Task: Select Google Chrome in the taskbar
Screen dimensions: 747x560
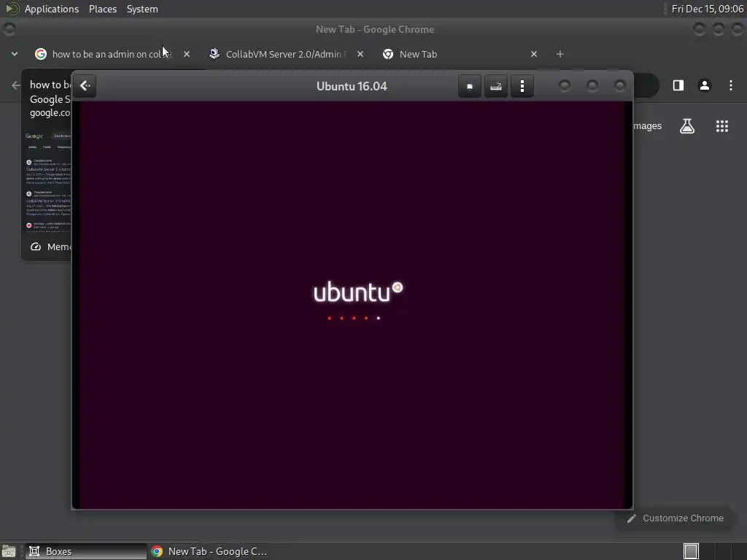Action: (x=209, y=551)
